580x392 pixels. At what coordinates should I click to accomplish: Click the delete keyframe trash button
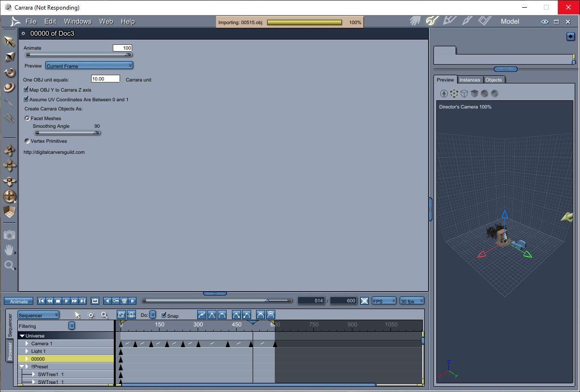pos(124,301)
